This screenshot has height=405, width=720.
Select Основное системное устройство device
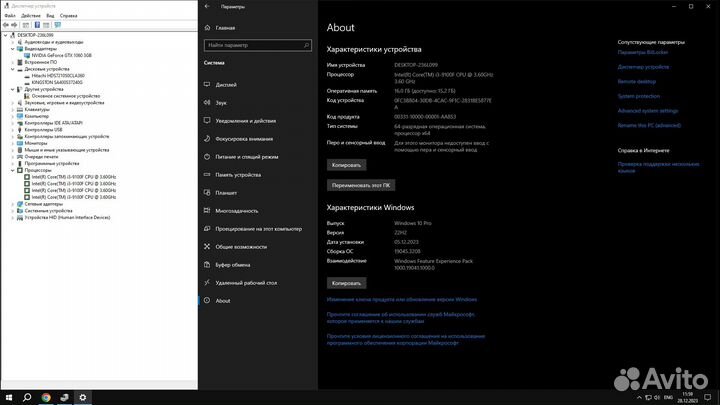click(66, 96)
